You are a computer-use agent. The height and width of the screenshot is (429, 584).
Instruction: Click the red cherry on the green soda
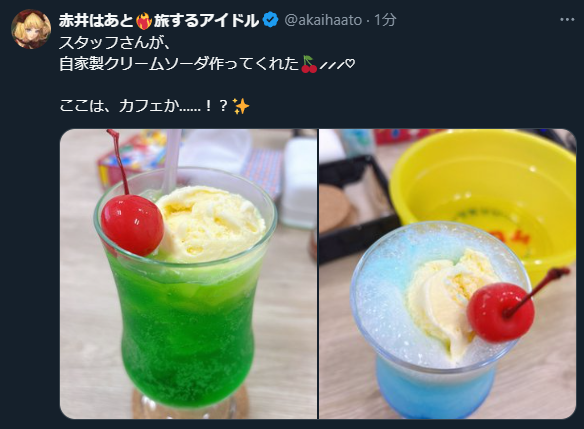132,225
